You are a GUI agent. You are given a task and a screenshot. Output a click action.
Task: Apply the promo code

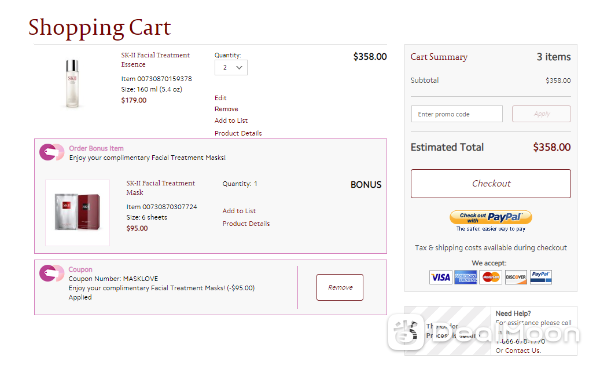[541, 114]
